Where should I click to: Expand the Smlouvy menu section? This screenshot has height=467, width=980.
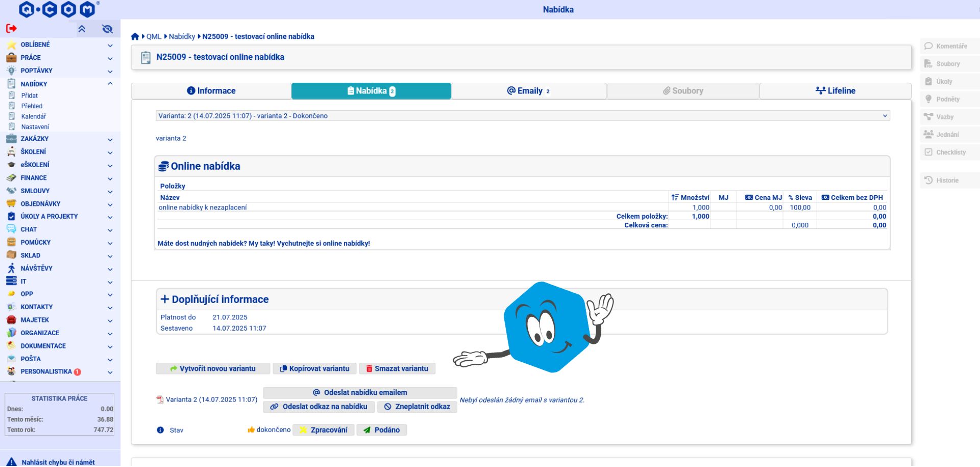(x=110, y=191)
